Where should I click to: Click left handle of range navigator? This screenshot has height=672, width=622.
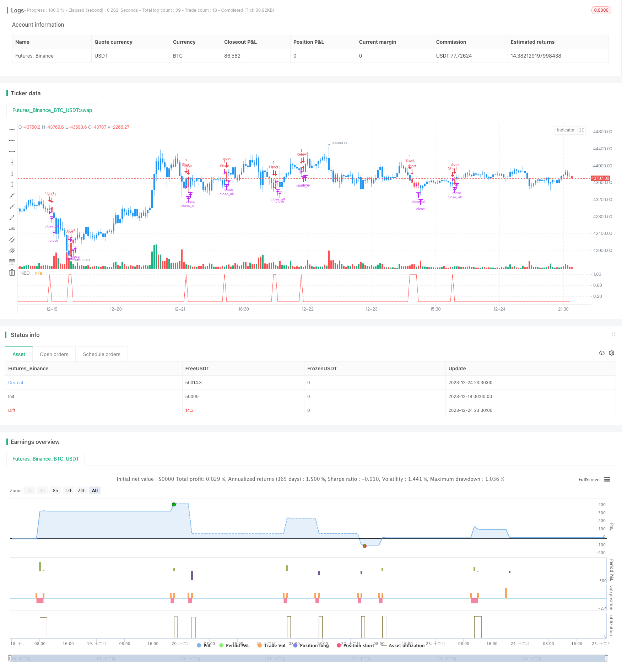(10, 658)
